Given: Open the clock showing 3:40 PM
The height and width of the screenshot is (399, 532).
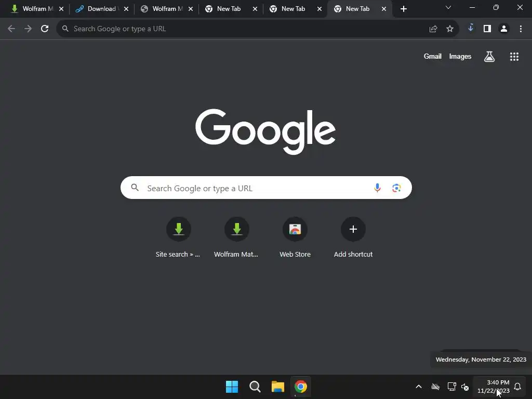Looking at the screenshot, I should [x=494, y=387].
